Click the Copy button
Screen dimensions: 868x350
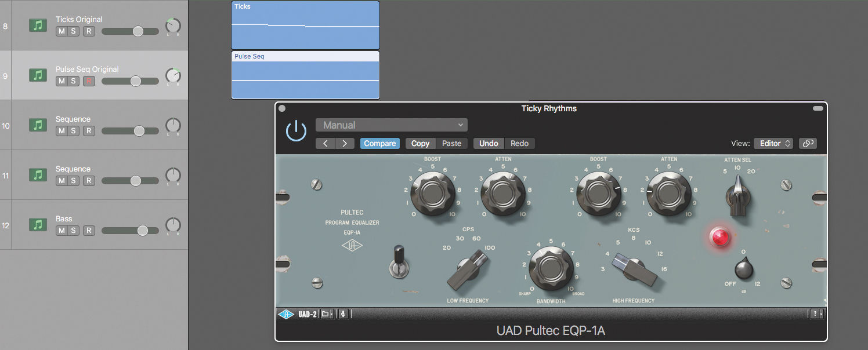pos(420,143)
